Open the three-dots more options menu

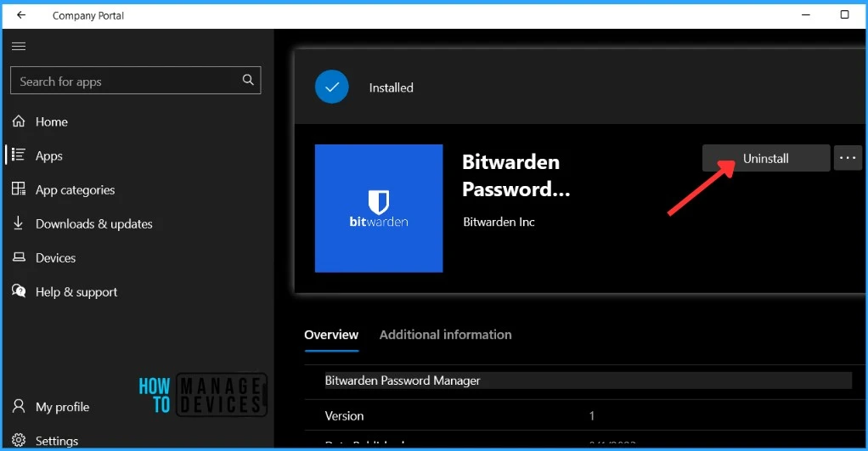848,158
